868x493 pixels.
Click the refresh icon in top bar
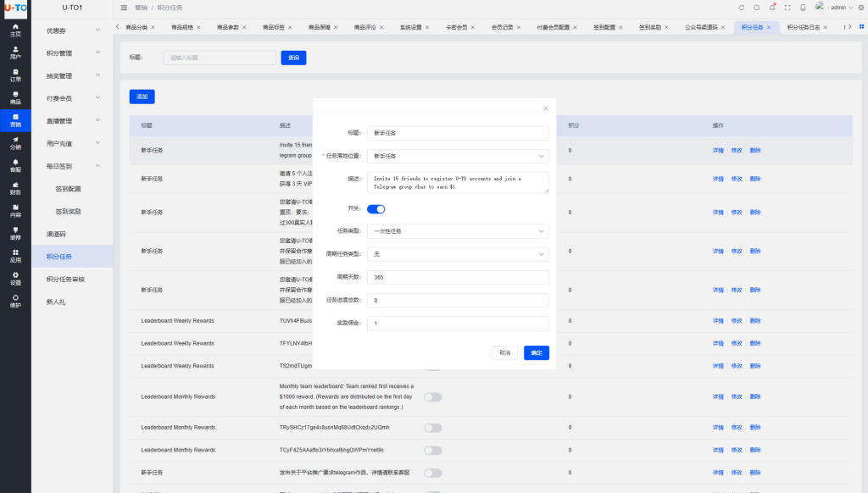pyautogui.click(x=741, y=8)
